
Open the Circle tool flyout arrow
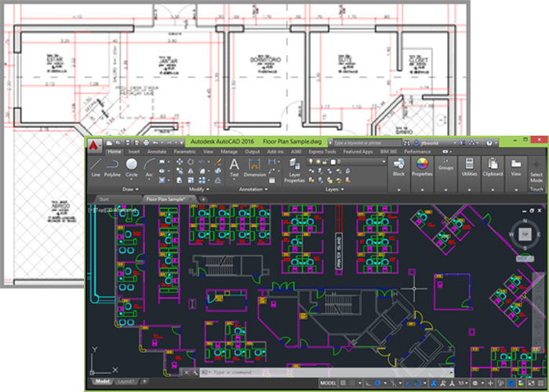pyautogui.click(x=132, y=180)
